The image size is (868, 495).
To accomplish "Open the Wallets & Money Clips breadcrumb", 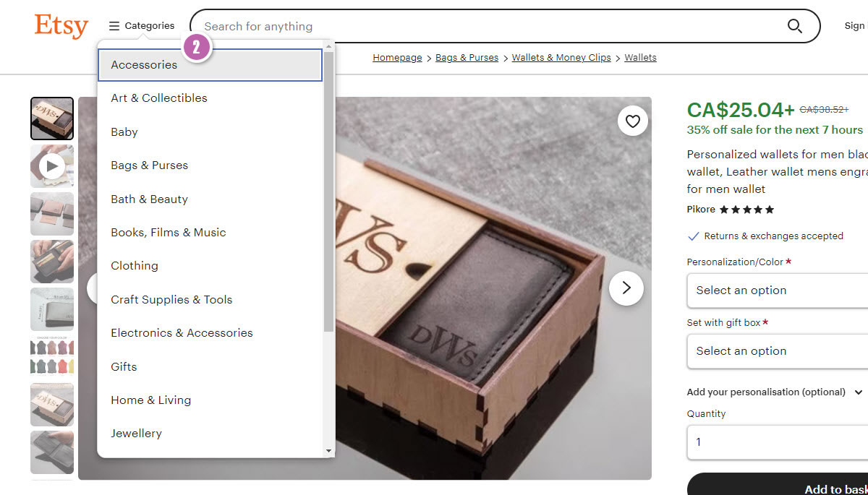I will (561, 58).
